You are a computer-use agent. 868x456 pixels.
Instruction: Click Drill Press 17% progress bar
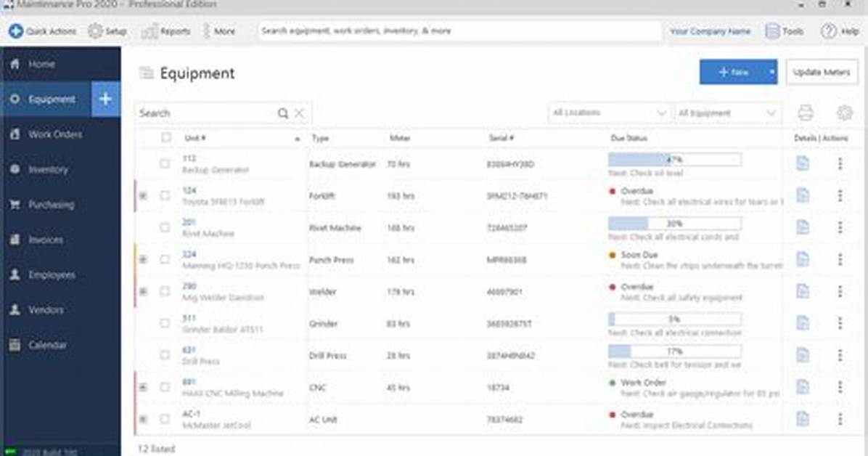(675, 351)
